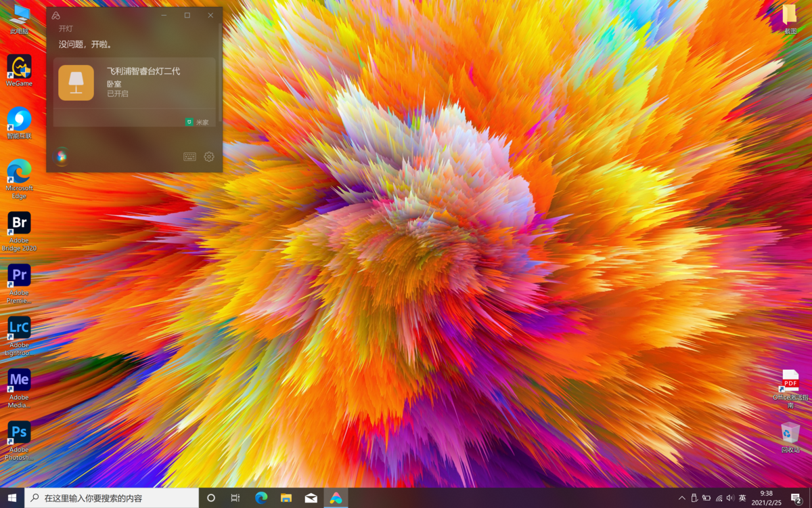The width and height of the screenshot is (812, 508).
Task: Open the clock showing 9:38
Action: [x=767, y=498]
